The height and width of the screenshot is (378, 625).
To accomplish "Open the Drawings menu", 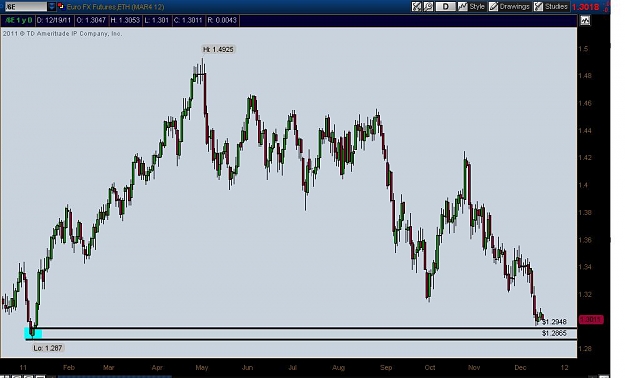I will click(509, 6).
